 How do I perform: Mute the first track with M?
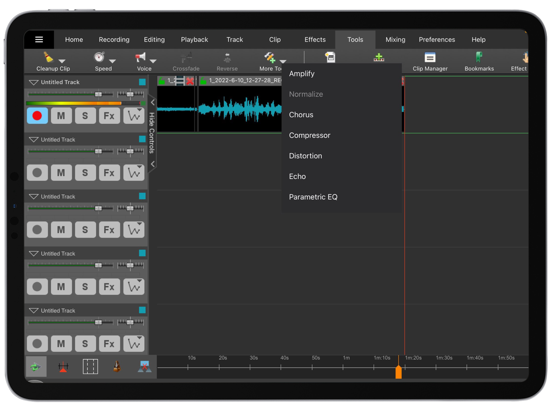(61, 116)
